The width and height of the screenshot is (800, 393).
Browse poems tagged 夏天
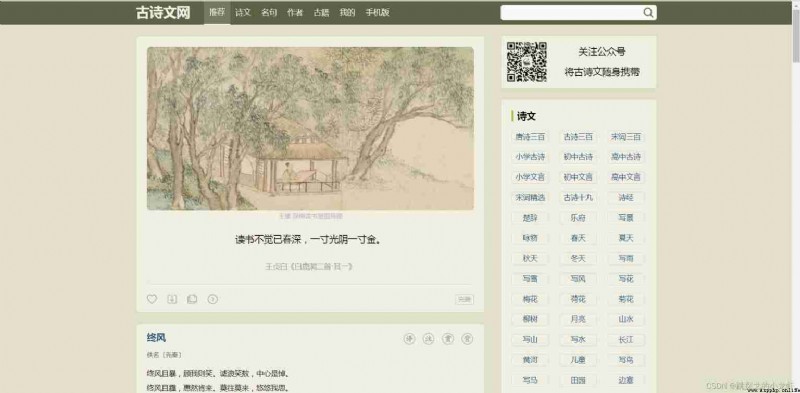click(626, 238)
